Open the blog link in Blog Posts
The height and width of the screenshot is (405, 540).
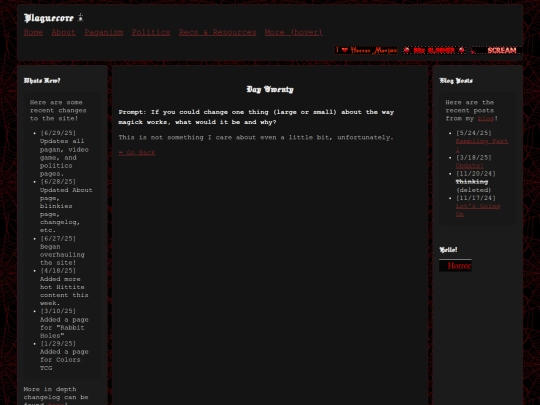(x=486, y=118)
